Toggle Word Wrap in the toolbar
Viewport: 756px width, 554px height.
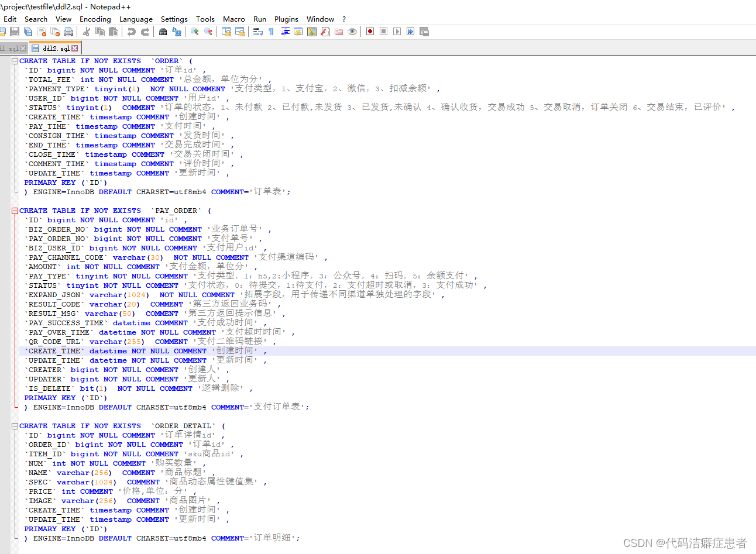coord(258,32)
